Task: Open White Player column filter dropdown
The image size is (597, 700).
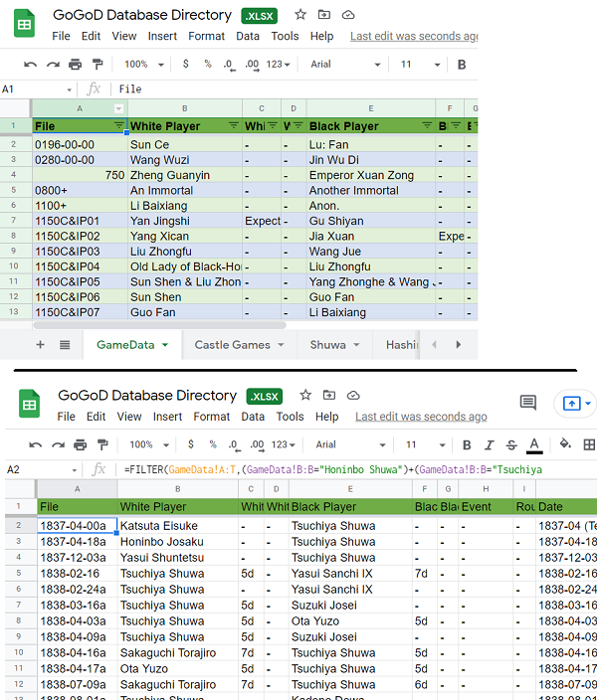Action: (x=233, y=125)
